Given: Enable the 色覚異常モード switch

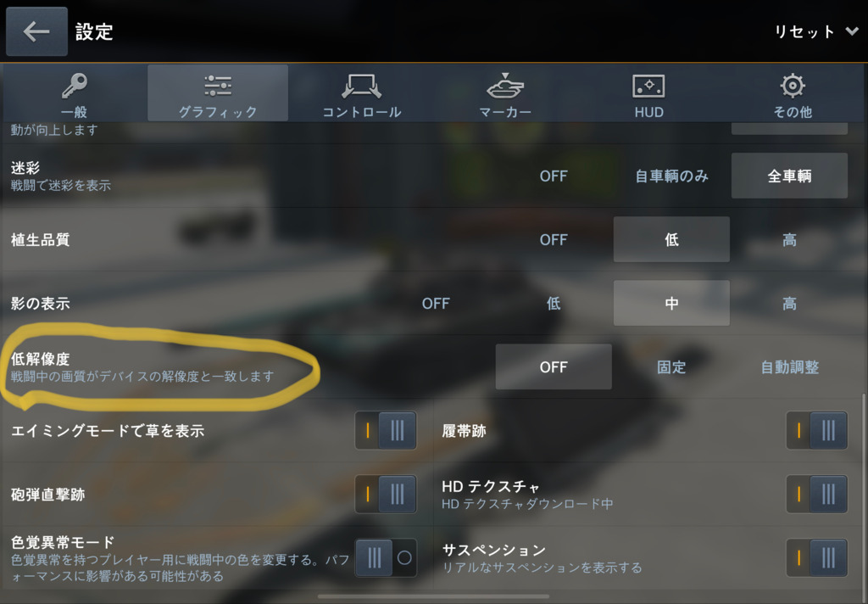Looking at the screenshot, I should tap(386, 558).
